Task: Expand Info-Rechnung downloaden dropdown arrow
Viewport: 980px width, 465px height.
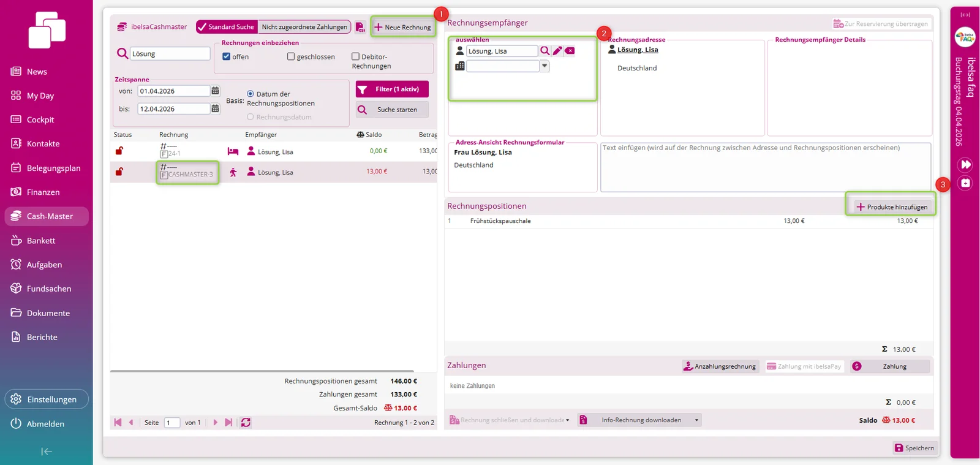Action: tap(696, 420)
